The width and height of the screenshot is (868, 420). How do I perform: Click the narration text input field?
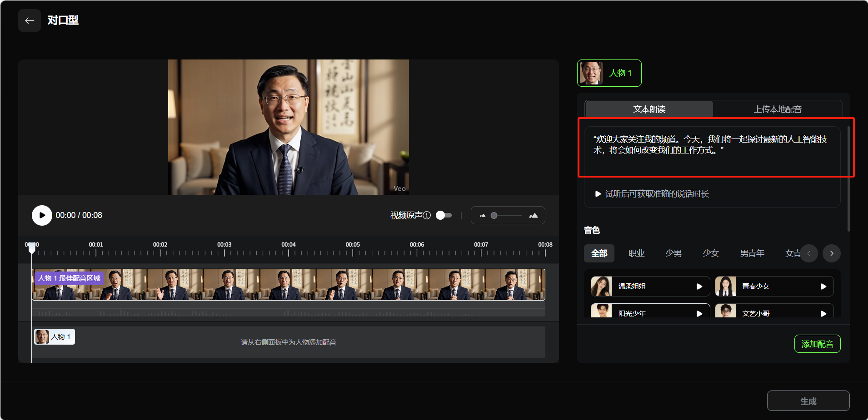[x=712, y=151]
